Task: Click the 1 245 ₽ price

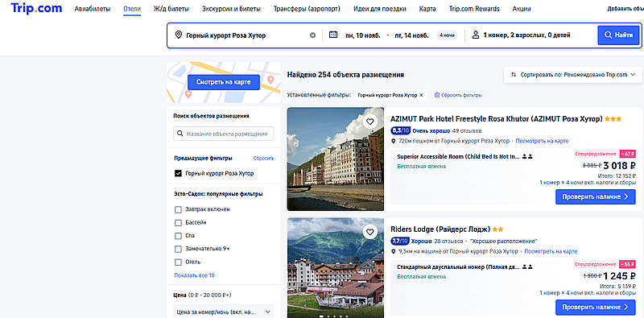Action: tap(620, 276)
